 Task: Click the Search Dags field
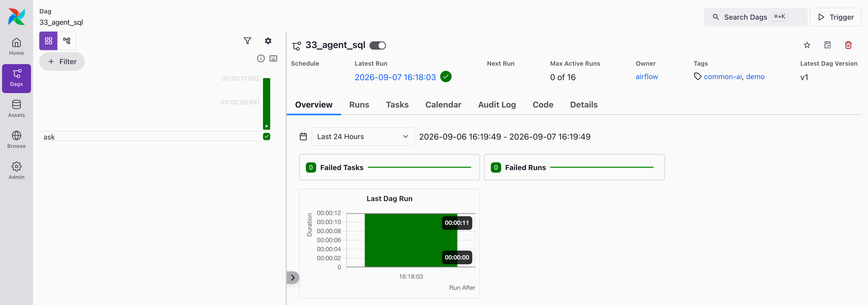click(756, 17)
